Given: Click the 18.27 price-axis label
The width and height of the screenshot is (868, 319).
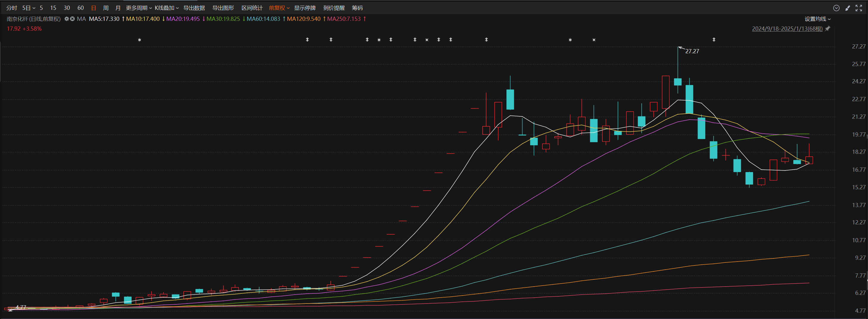Looking at the screenshot, I should [x=858, y=152].
